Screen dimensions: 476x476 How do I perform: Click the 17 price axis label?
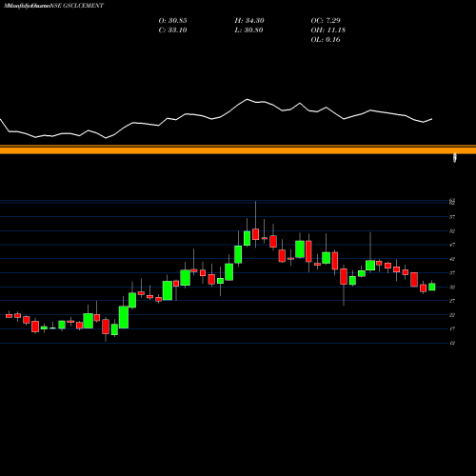pos(452,328)
